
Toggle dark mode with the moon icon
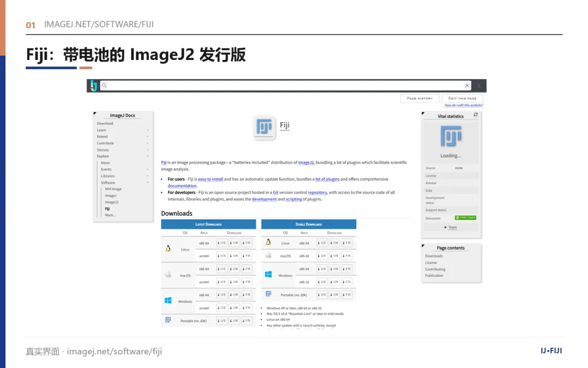click(479, 86)
